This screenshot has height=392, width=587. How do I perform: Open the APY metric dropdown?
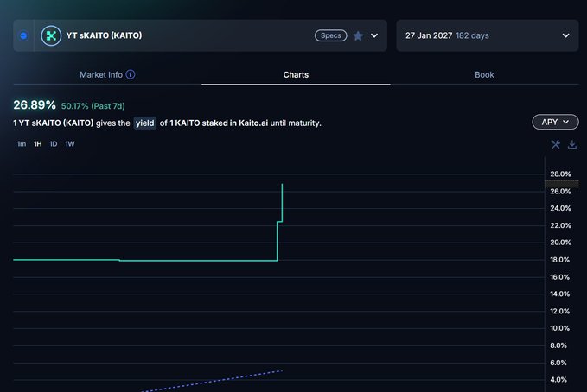555,122
